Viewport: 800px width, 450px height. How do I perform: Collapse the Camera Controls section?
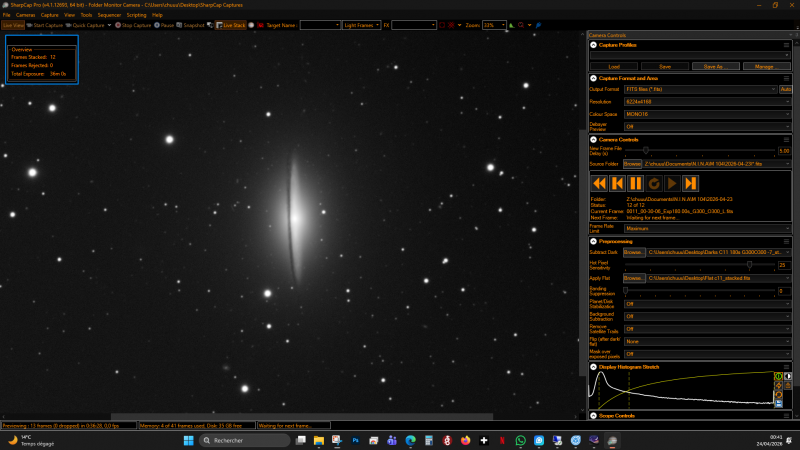pyautogui.click(x=593, y=139)
